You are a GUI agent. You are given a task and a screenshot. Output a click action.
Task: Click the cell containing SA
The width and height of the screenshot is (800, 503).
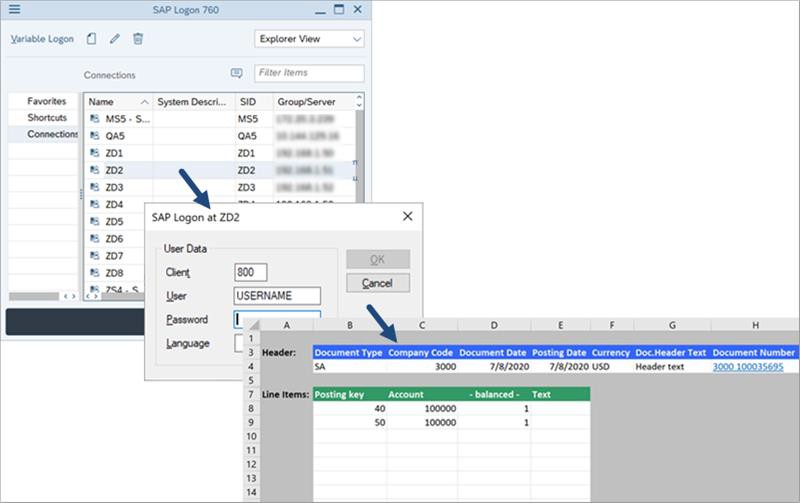point(349,366)
